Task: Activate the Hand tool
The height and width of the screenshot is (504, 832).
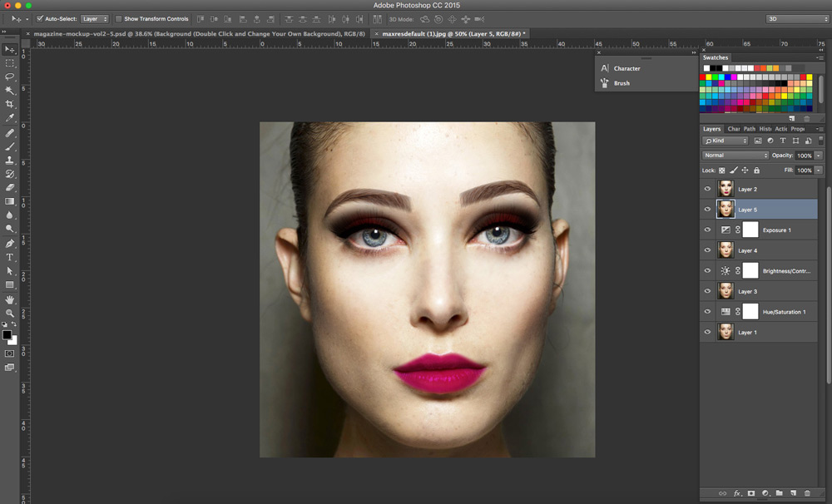Action: (x=10, y=299)
